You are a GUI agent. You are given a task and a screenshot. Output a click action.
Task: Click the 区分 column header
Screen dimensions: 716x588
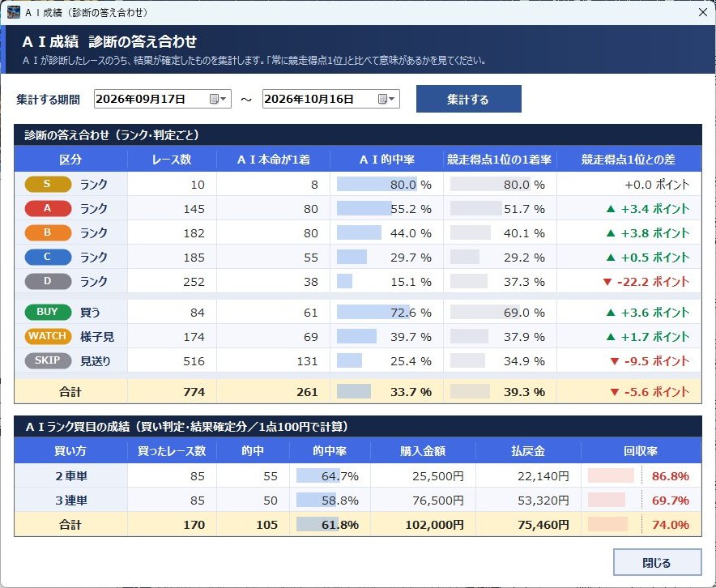coord(70,160)
